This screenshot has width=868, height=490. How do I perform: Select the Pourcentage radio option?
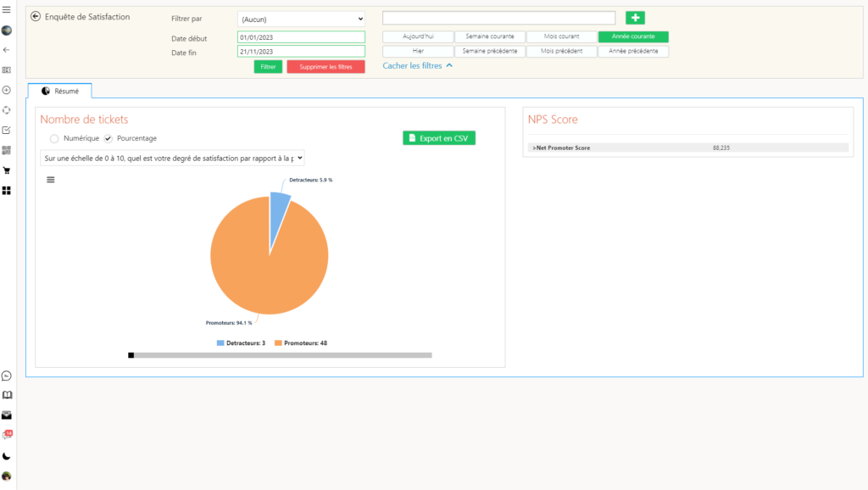click(x=108, y=138)
